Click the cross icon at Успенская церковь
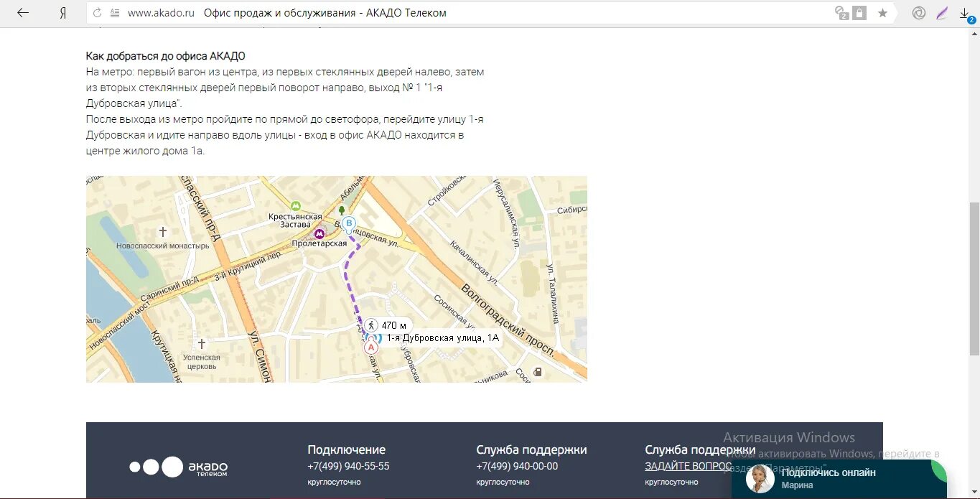The height and width of the screenshot is (499, 980). 202,344
